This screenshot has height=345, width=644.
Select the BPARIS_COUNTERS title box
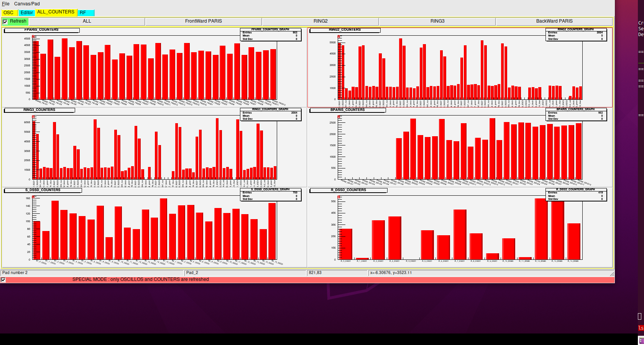[347, 110]
